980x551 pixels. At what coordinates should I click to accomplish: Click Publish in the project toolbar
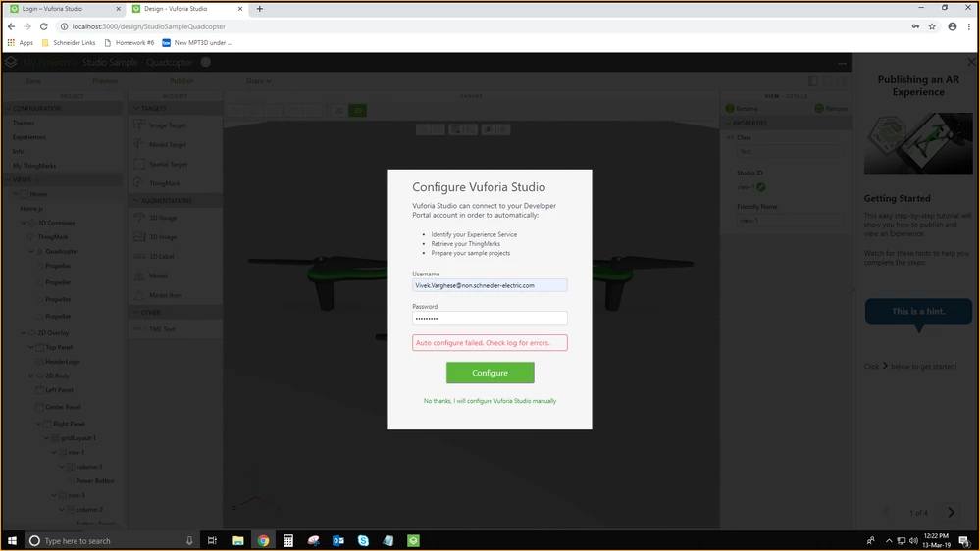(181, 81)
